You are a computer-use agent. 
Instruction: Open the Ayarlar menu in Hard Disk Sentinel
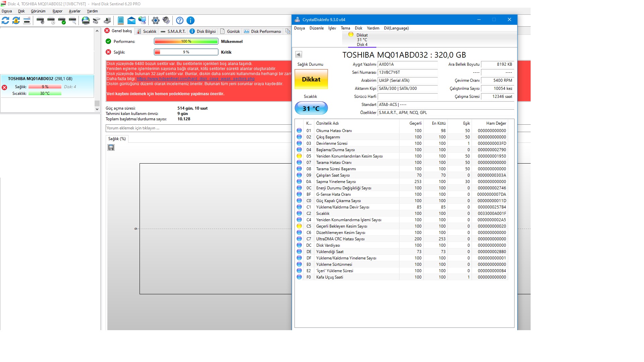[74, 11]
